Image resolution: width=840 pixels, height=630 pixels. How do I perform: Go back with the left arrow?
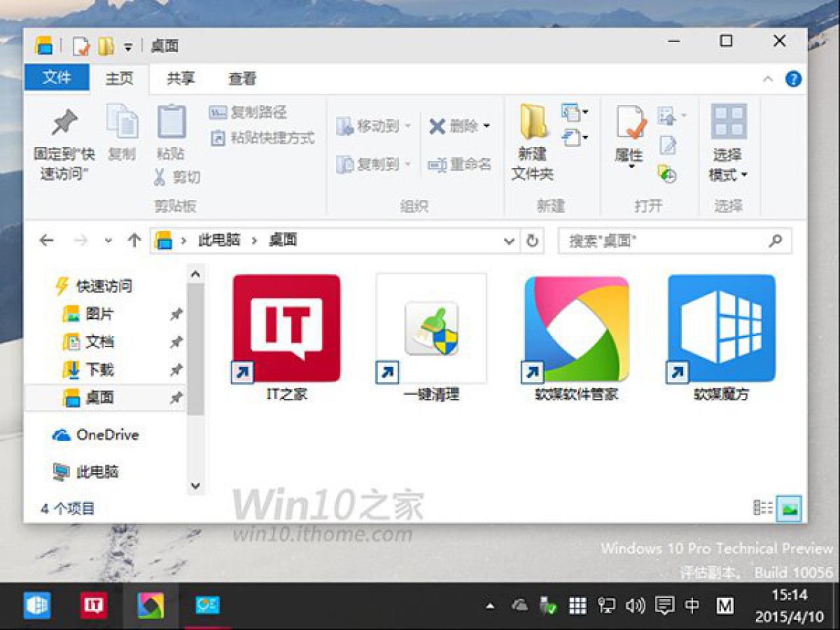(47, 241)
